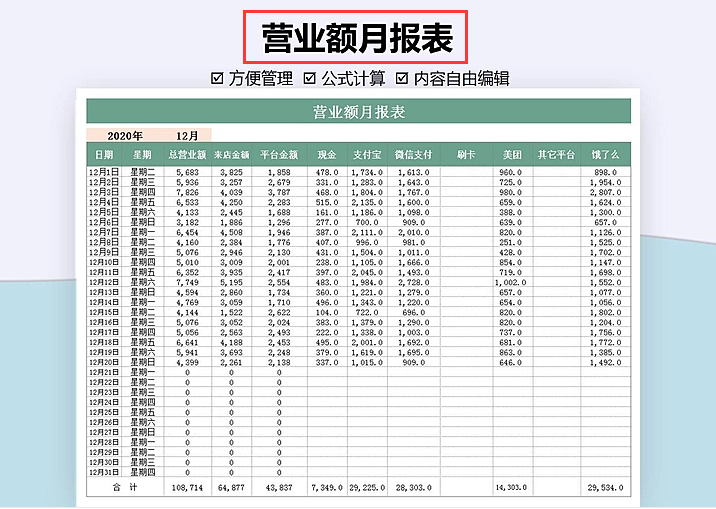
Task: Select 支付宝 1,619.0 on 12月19日
Action: (x=367, y=353)
